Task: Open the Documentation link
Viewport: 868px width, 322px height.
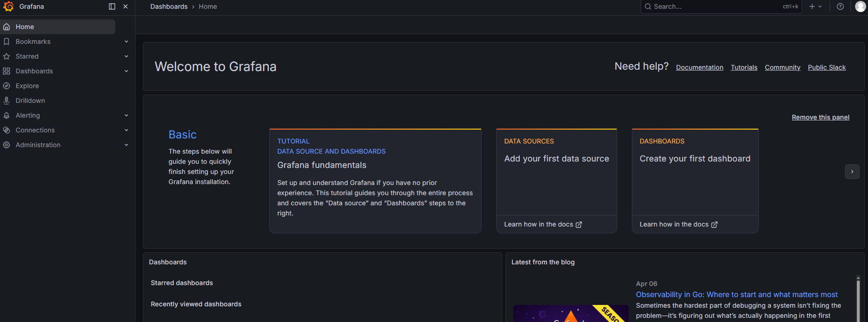Action: 700,67
